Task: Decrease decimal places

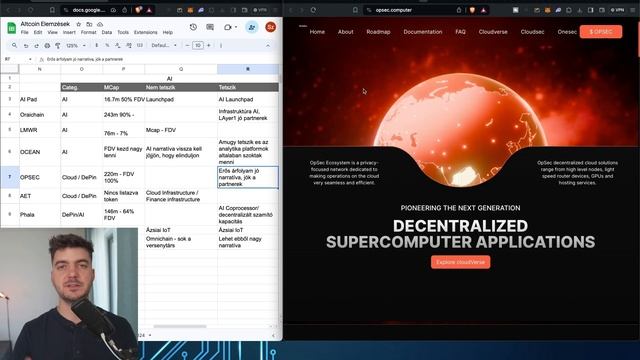Action: click(118, 45)
